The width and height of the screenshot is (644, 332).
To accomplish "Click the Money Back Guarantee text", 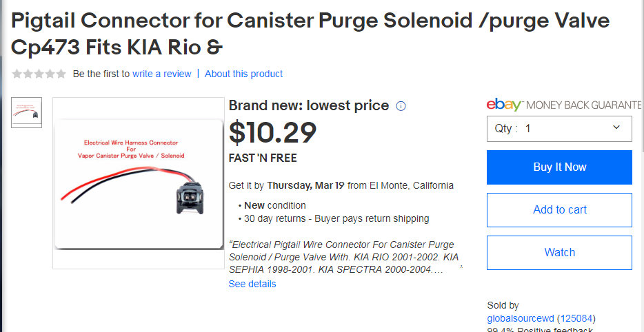I will pyautogui.click(x=583, y=105).
